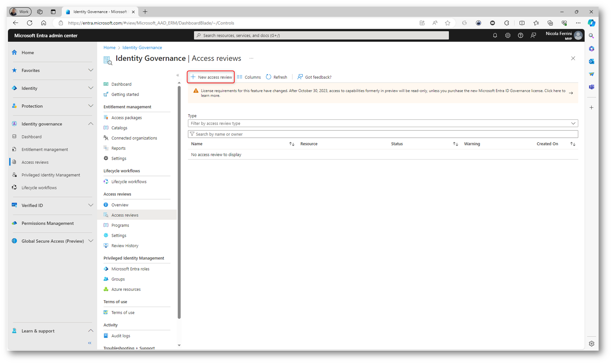Open Azure resources
The height and width of the screenshot is (364, 612).
coord(126,289)
